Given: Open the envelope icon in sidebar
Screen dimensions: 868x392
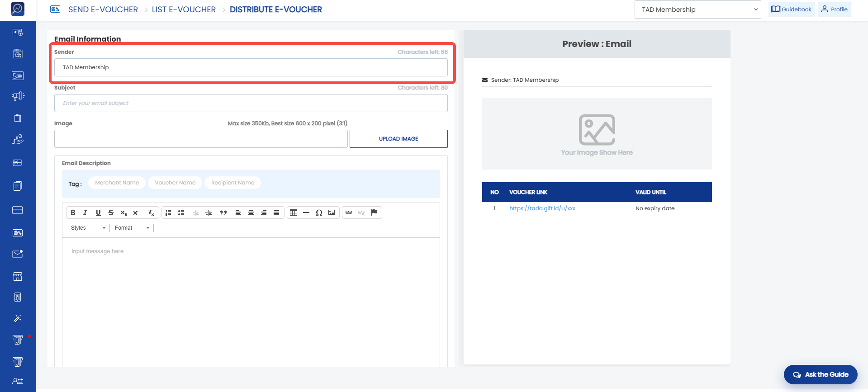Looking at the screenshot, I should point(18,254).
